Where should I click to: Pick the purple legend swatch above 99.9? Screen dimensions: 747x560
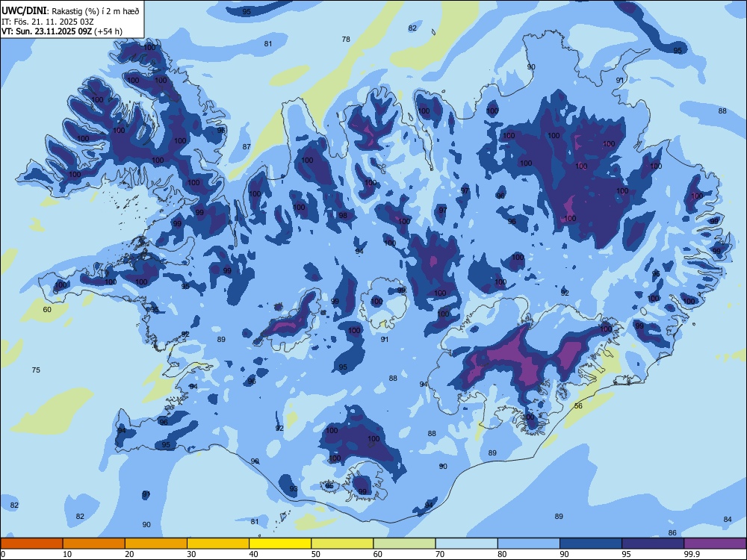pos(715,544)
